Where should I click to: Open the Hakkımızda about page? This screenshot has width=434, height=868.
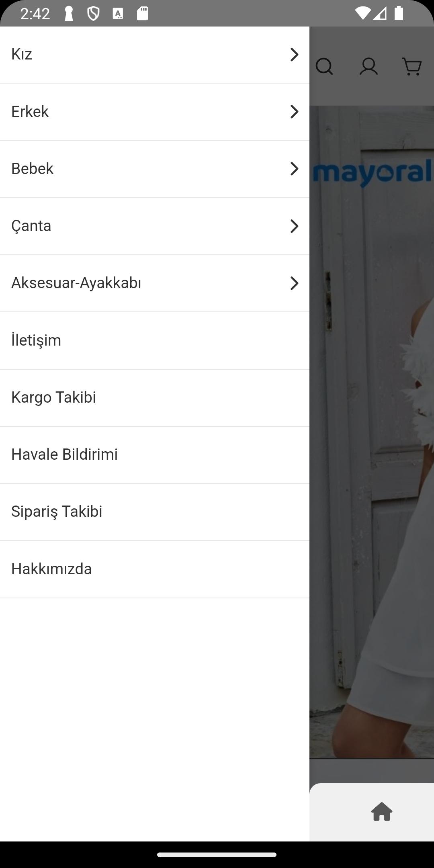[x=155, y=569]
